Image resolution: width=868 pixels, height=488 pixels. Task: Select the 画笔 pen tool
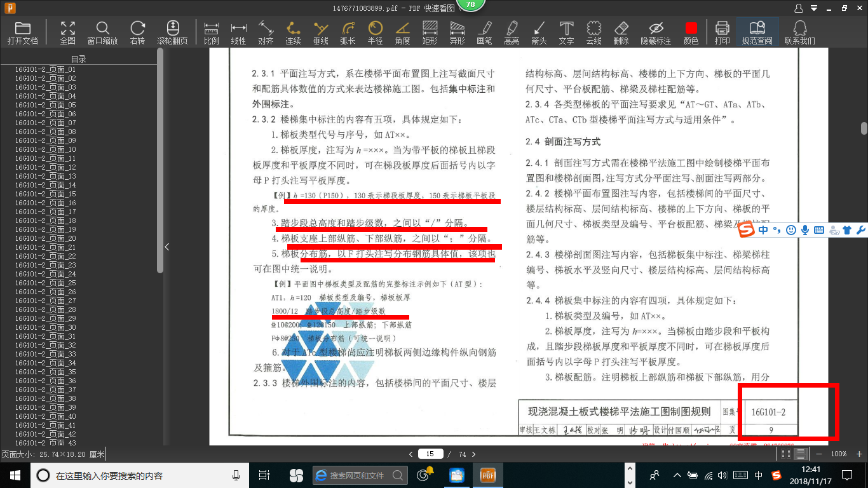point(484,32)
